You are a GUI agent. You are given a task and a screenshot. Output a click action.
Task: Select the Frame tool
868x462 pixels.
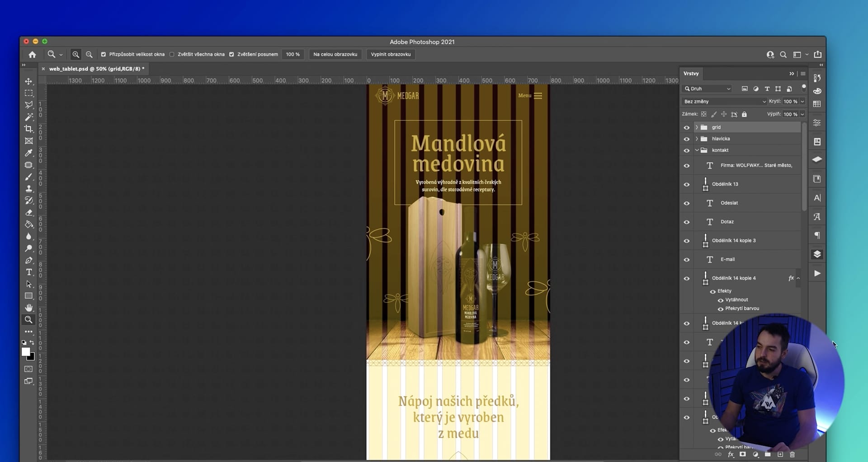(28, 141)
